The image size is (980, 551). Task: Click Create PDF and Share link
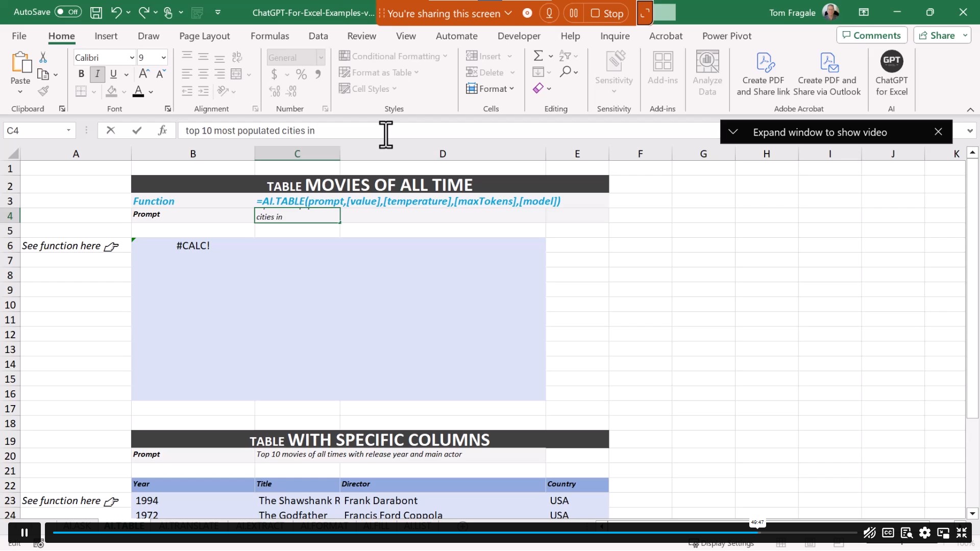pos(763,73)
